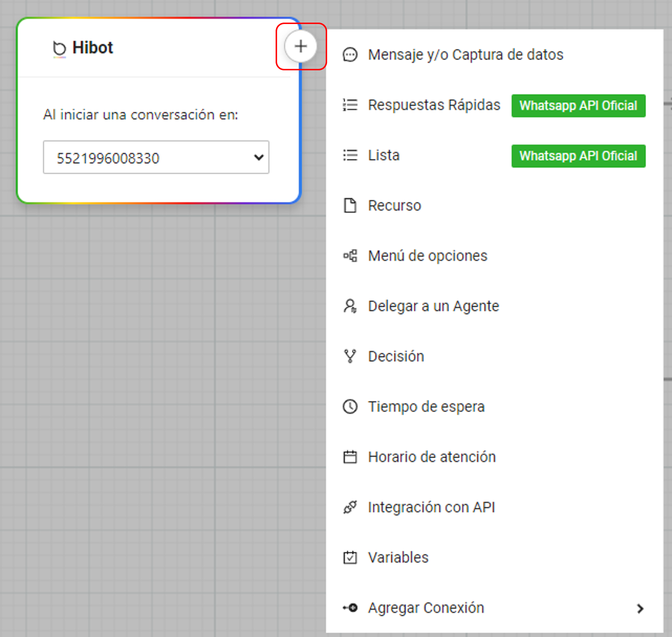Click the Horario de atención calendar icon

tap(350, 457)
